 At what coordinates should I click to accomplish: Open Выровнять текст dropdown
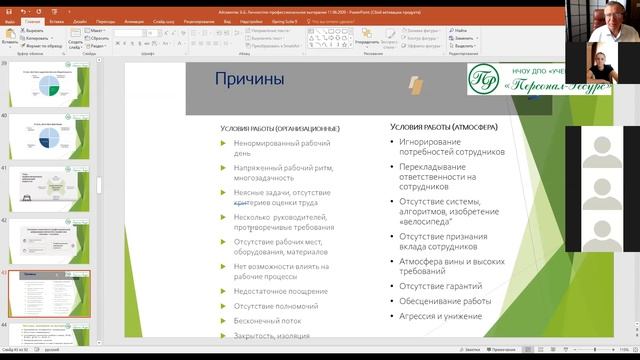click(x=264, y=38)
